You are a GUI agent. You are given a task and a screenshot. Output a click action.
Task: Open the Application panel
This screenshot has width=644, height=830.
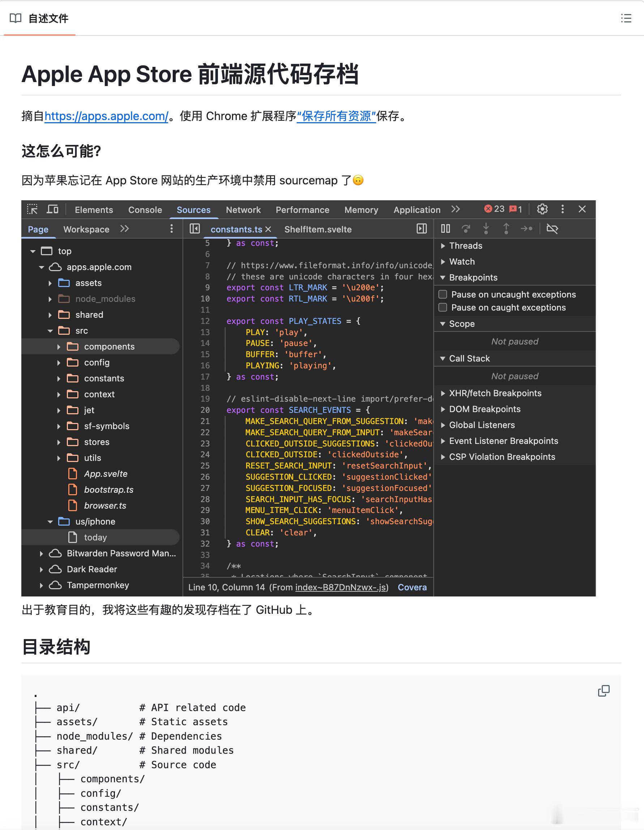coord(417,210)
